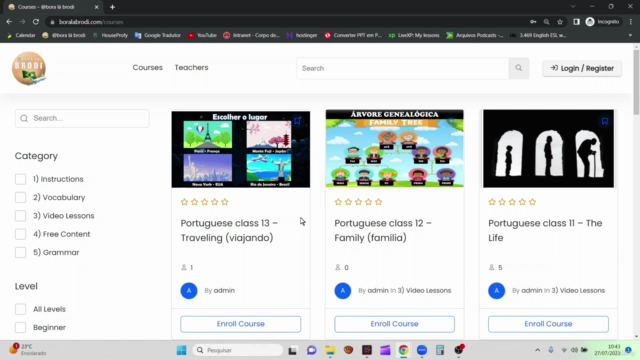This screenshot has height=360, width=640.
Task: Open Task View on the taskbar
Action: tap(293, 350)
